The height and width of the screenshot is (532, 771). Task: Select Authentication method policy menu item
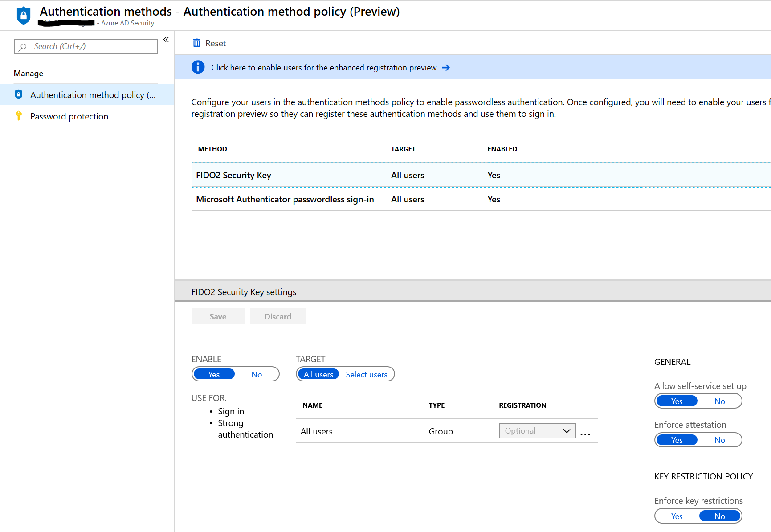(93, 95)
